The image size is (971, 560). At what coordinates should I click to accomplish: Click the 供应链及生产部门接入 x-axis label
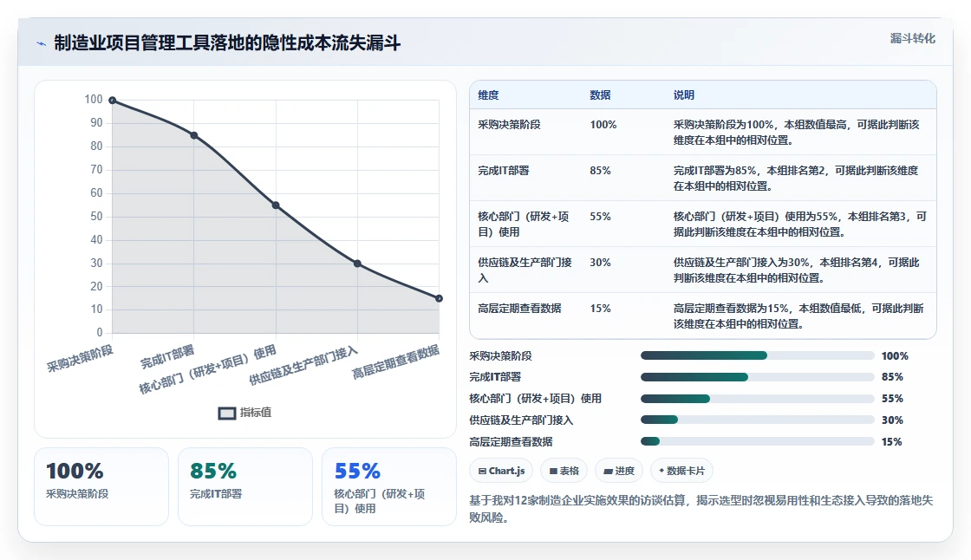[x=303, y=366]
